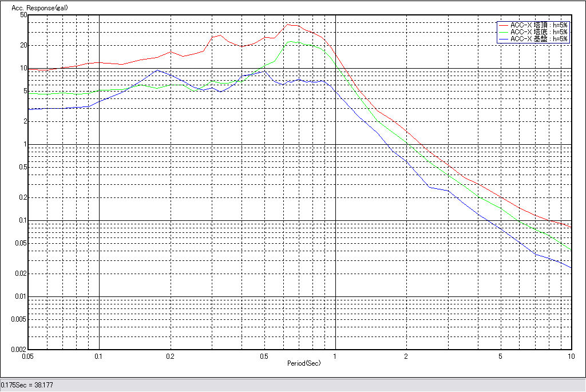The width and height of the screenshot is (586, 392).
Task: Click the 0.2 label on the period axis
Action: [170, 357]
